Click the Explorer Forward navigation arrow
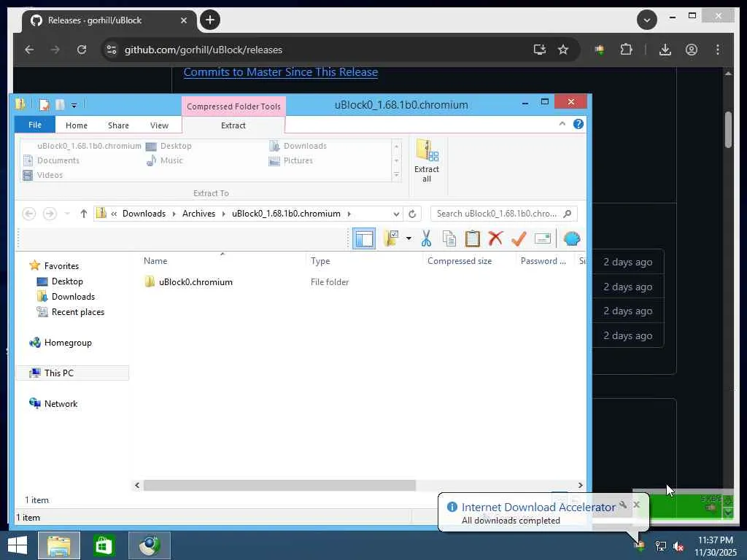Screen dimensions: 747x560 [50, 214]
